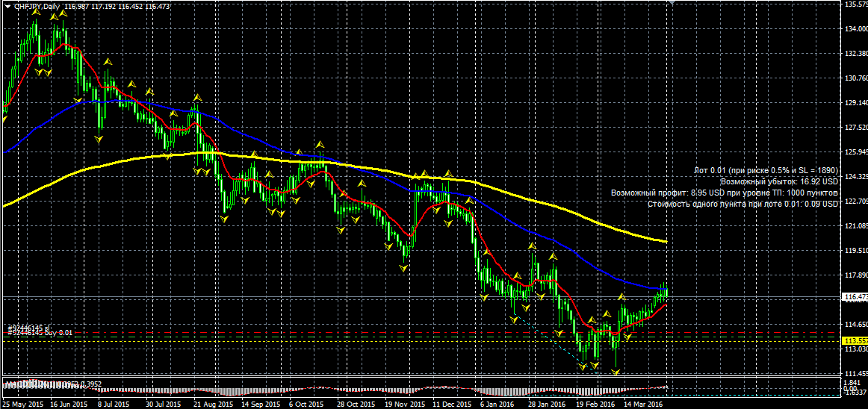868x409 pixels.
Task: Click the triangle icon before CHFJPY,Daily title
Action: click(7, 7)
